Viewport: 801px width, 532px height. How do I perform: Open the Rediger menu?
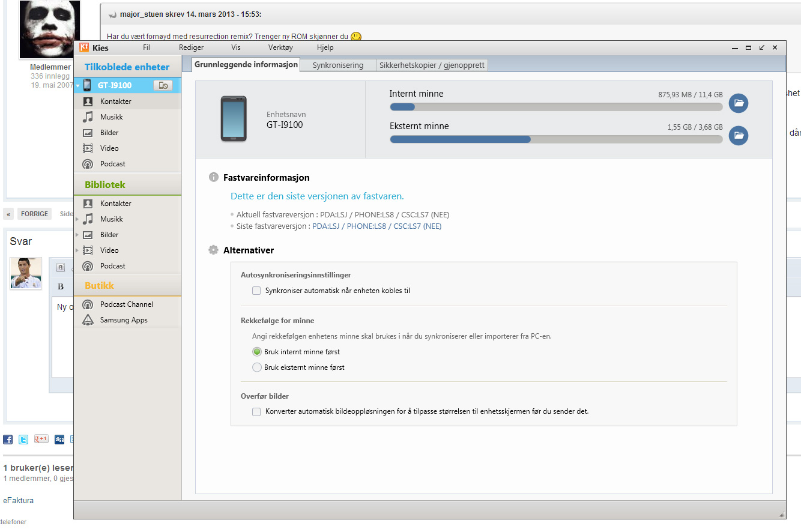[x=191, y=47]
